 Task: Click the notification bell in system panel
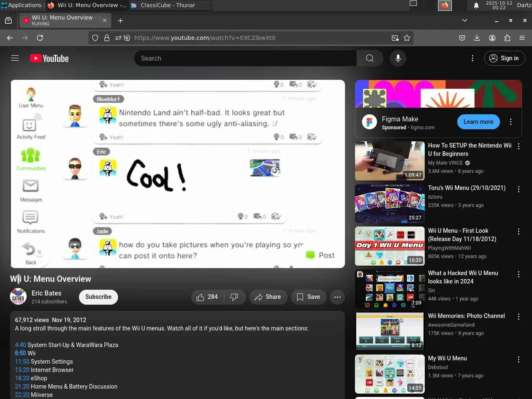pyautogui.click(x=476, y=5)
